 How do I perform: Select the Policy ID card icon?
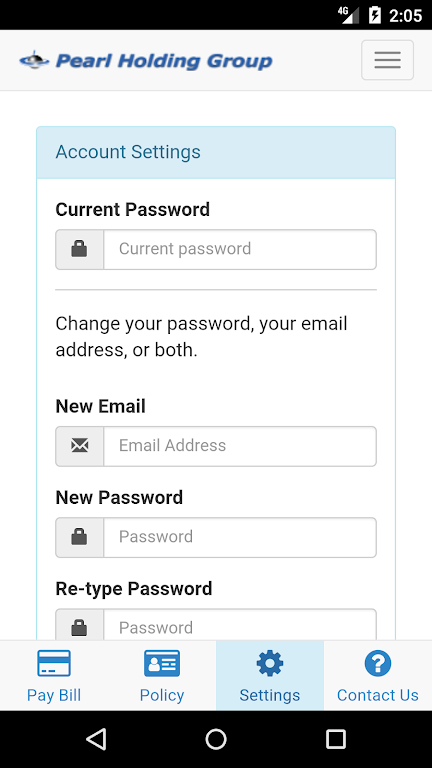[162, 663]
